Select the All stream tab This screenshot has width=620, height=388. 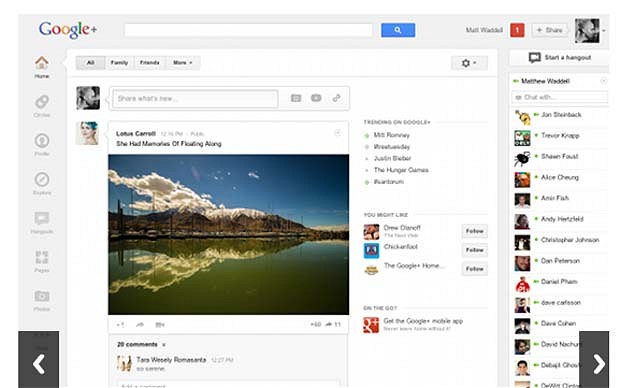[x=91, y=62]
